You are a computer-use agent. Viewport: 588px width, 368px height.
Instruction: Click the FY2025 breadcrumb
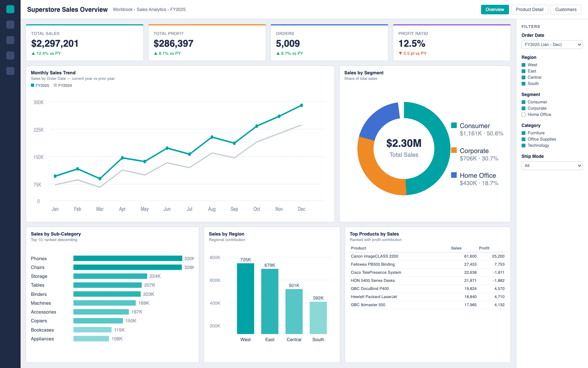point(178,10)
